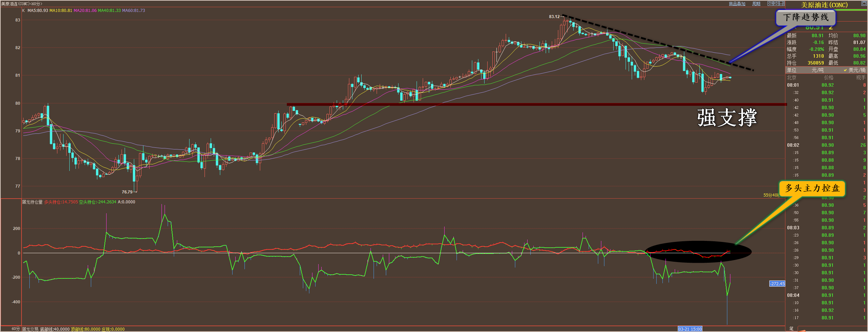868x332 pixels.
Task: Click the 空头持仓:-244.2634 readout
Action: click(98, 202)
